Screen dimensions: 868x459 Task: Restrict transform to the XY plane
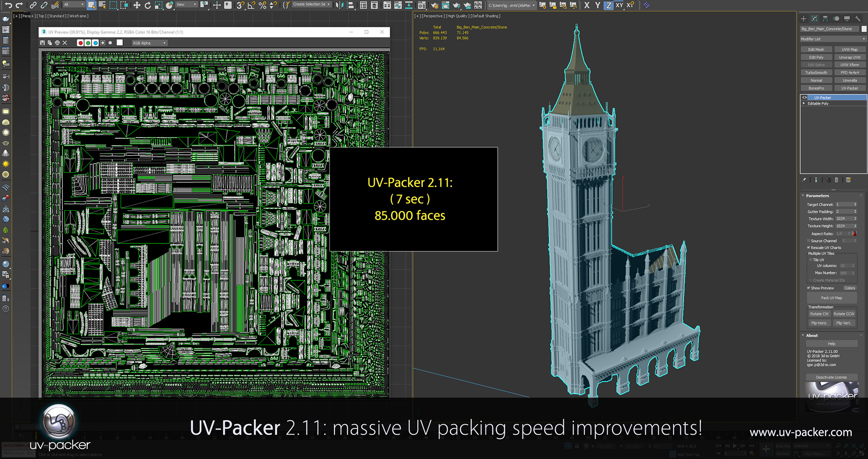click(x=619, y=5)
